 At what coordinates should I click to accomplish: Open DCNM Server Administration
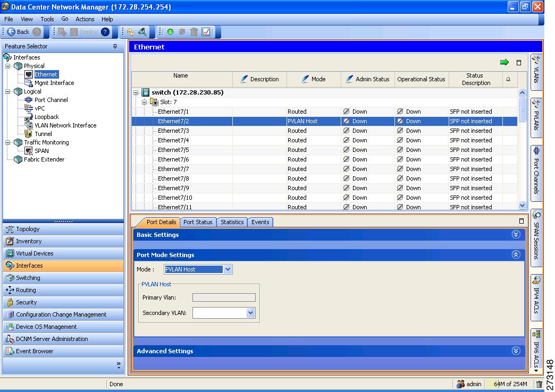click(63, 339)
